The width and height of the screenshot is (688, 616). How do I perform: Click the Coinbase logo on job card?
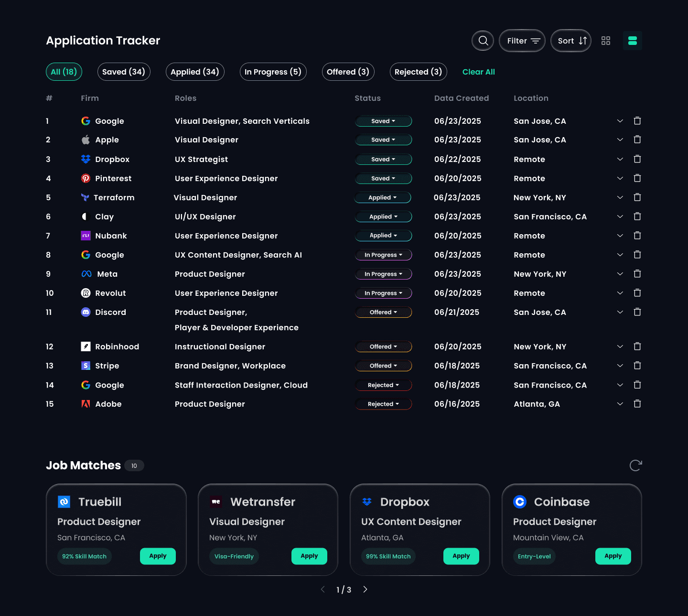(x=520, y=502)
